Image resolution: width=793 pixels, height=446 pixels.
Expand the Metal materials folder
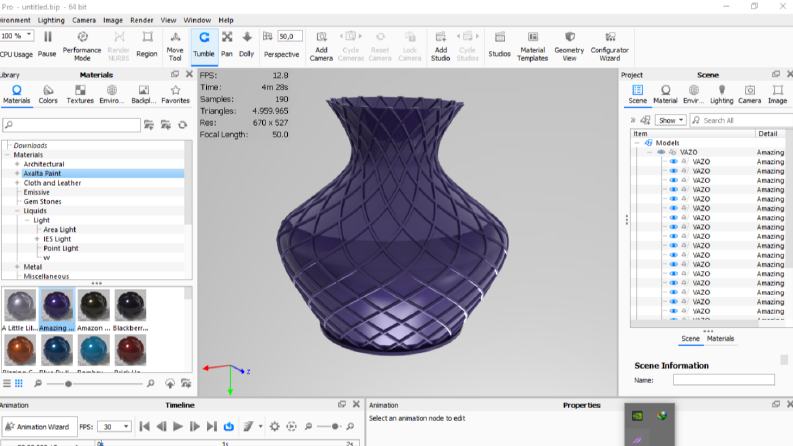pyautogui.click(x=17, y=267)
